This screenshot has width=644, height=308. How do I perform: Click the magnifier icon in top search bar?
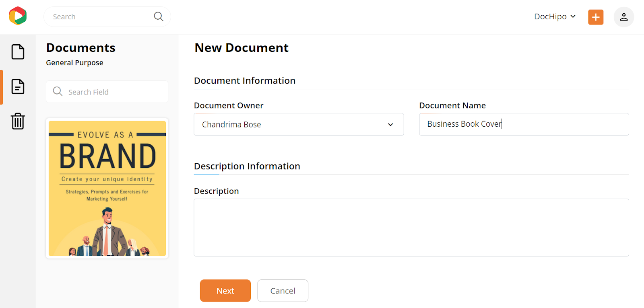tap(159, 16)
